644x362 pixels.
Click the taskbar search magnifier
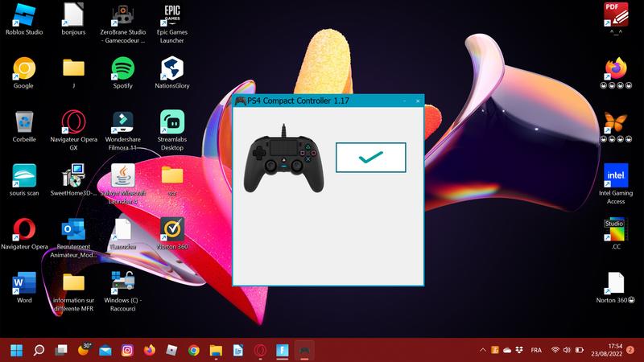[x=39, y=350]
